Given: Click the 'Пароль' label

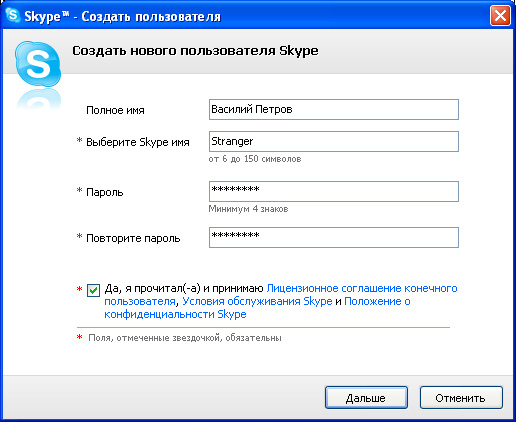Looking at the screenshot, I should tap(105, 192).
